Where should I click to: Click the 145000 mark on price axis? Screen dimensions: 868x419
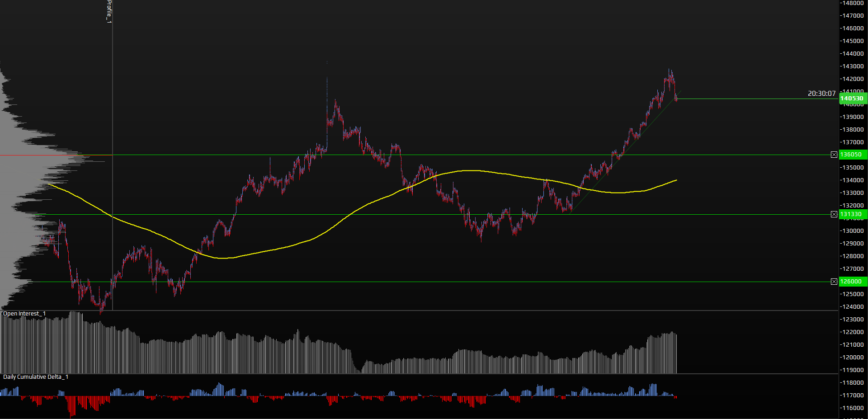click(x=853, y=41)
